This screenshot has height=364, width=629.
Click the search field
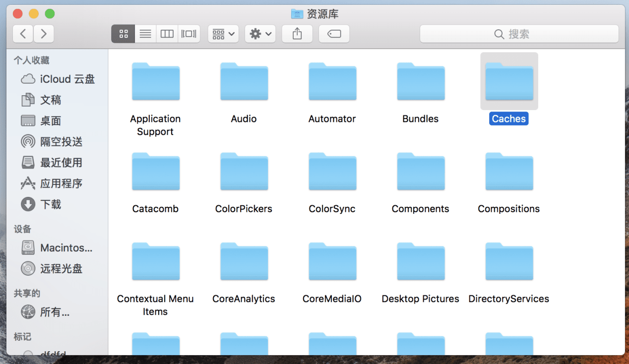click(519, 34)
